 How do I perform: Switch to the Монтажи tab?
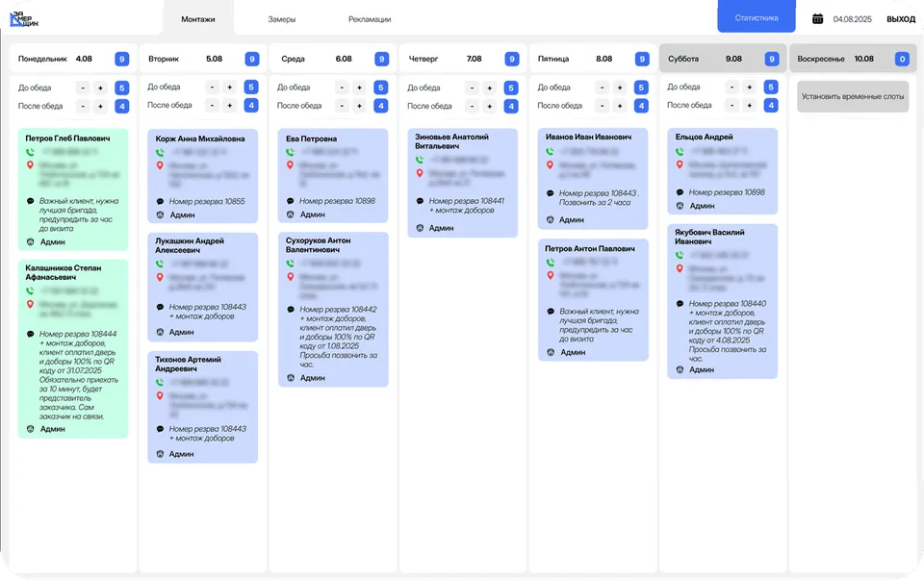pos(198,19)
